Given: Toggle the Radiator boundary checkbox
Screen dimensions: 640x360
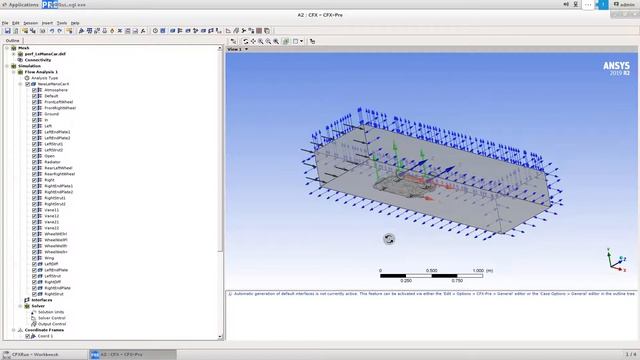Looking at the screenshot, I should click(34, 162).
